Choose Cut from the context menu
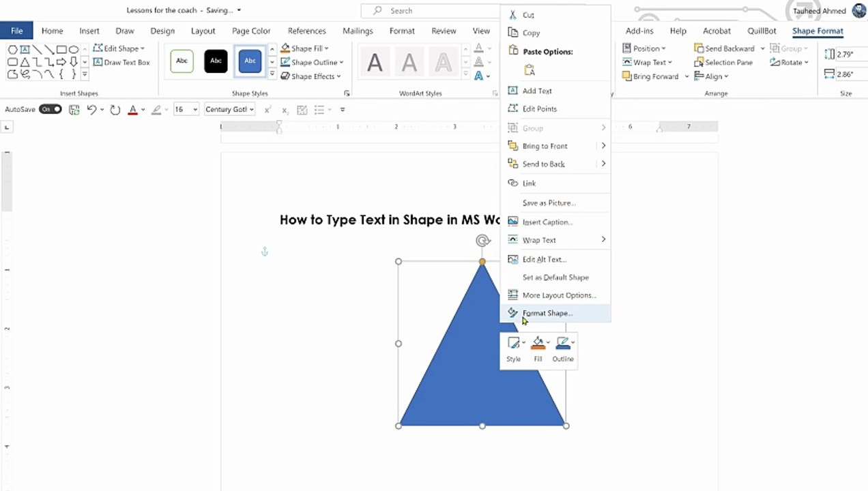Viewport: 868px width, 491px height. pos(555,15)
